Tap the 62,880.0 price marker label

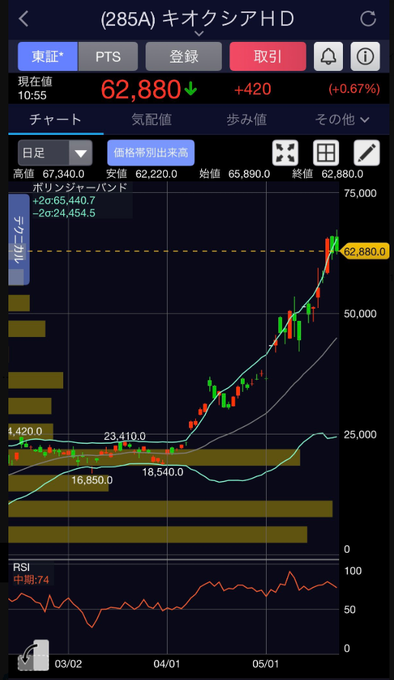pyautogui.click(x=364, y=252)
